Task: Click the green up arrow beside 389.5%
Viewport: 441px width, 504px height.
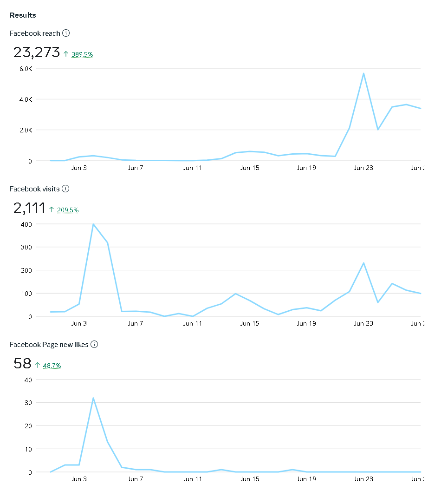Action: pos(66,54)
